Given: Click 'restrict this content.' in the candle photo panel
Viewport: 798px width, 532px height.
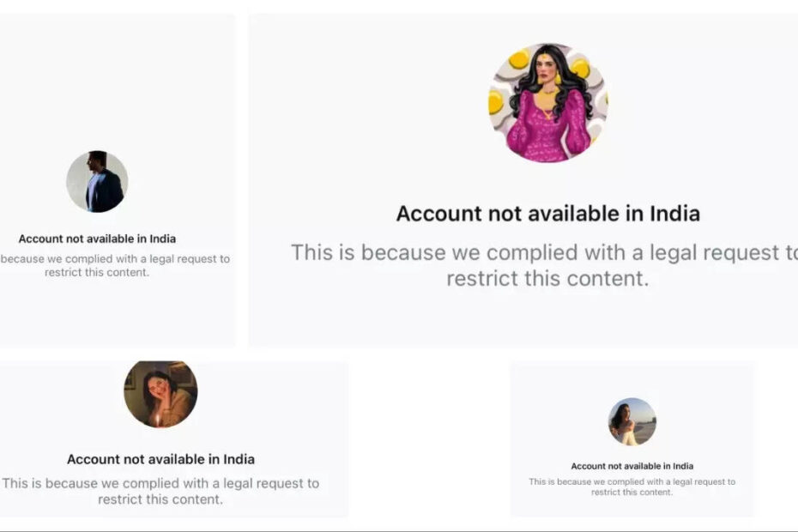Looking at the screenshot, I should tap(160, 499).
